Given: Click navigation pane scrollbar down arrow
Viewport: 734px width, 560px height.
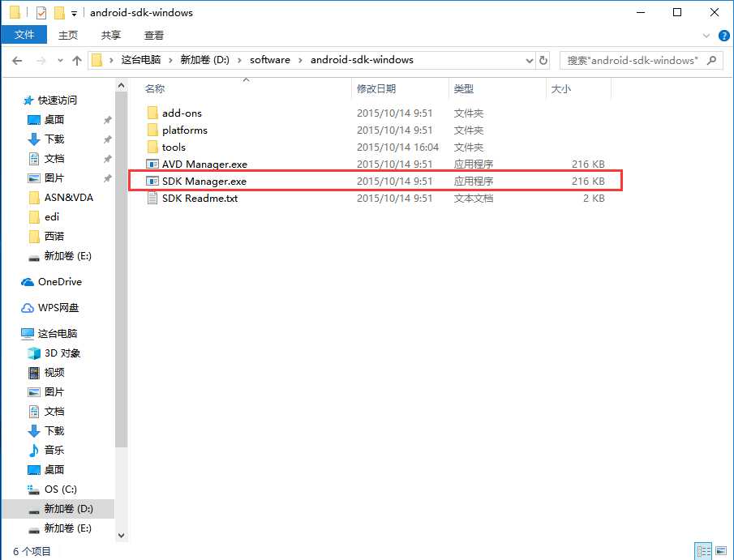Looking at the screenshot, I should point(121,536).
